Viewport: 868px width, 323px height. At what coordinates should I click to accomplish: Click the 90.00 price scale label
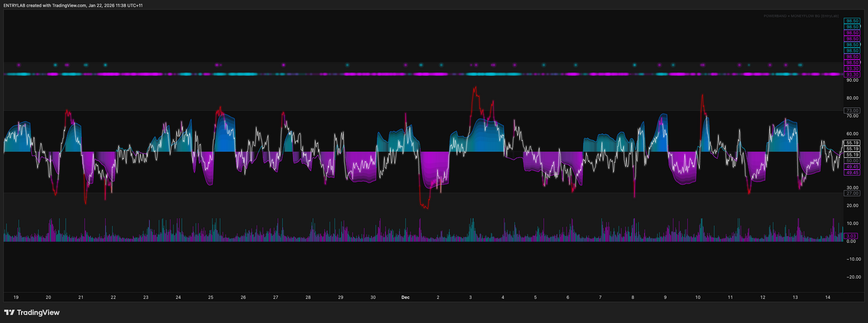coord(852,80)
